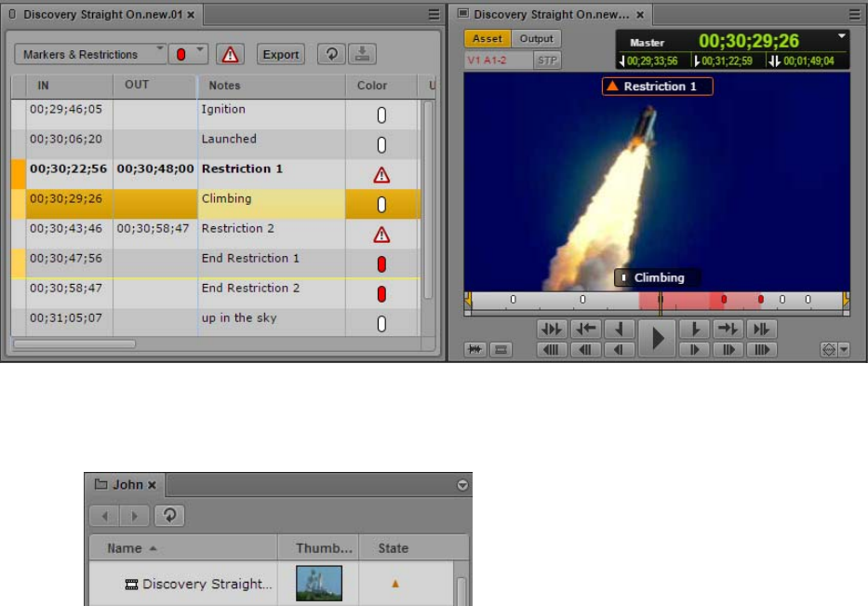
Task: Click the Climbing overlay label in viewer
Action: click(658, 277)
